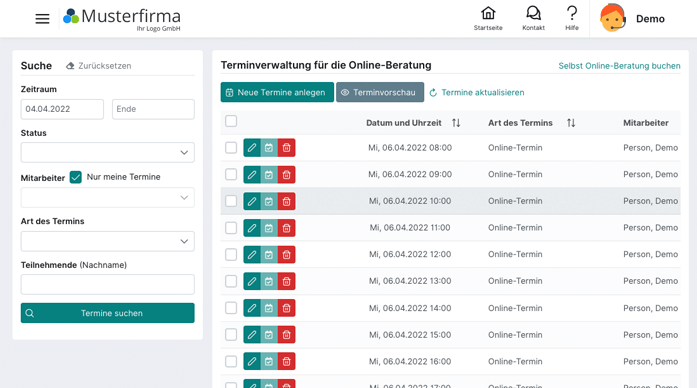Viewport: 697px width, 388px height.
Task: Check the 08:00 appointment row checkbox
Action: pos(231,148)
